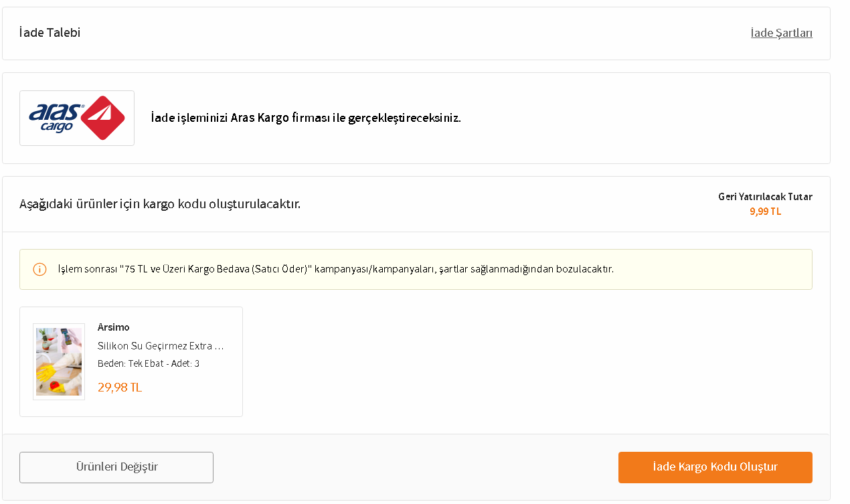Click the gerçekleştireceksiniz word in the return notice
Viewport: 850px width, 504px height.
point(404,118)
